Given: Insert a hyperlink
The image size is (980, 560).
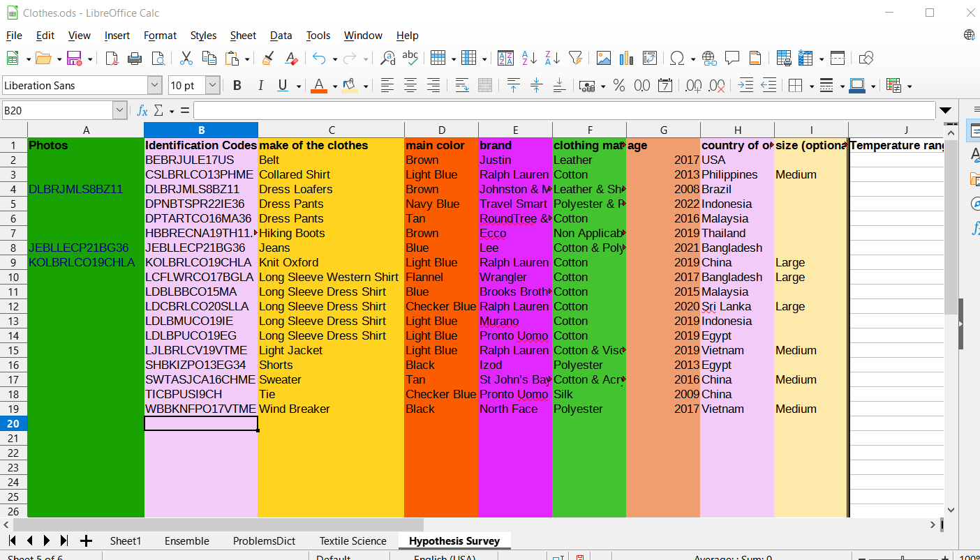Looking at the screenshot, I should click(x=709, y=59).
